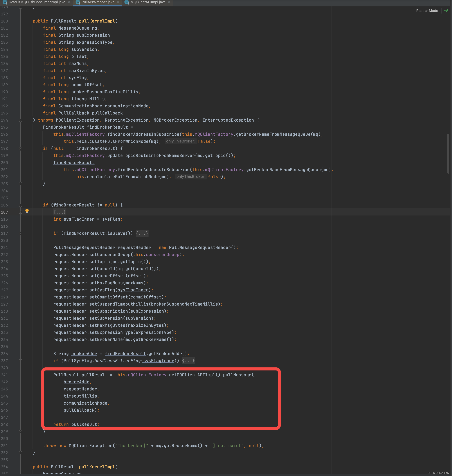Click the {...} placeholder after isSlave()
Screen dimensions: 452x476
coord(142,233)
